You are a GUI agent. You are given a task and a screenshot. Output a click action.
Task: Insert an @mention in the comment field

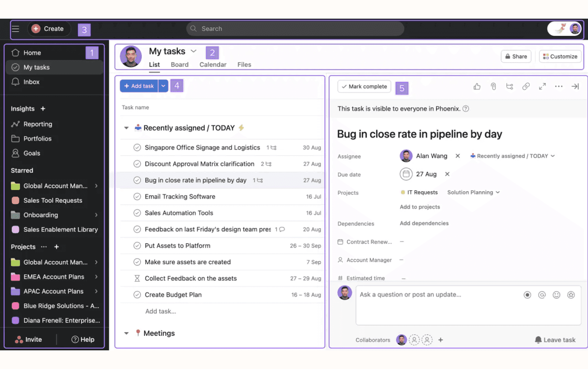pos(542,294)
